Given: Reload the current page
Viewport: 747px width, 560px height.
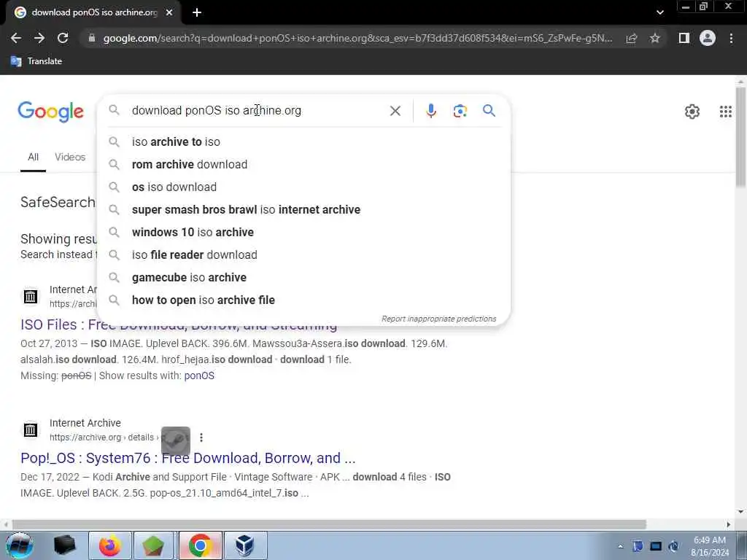Looking at the screenshot, I should 63,38.
